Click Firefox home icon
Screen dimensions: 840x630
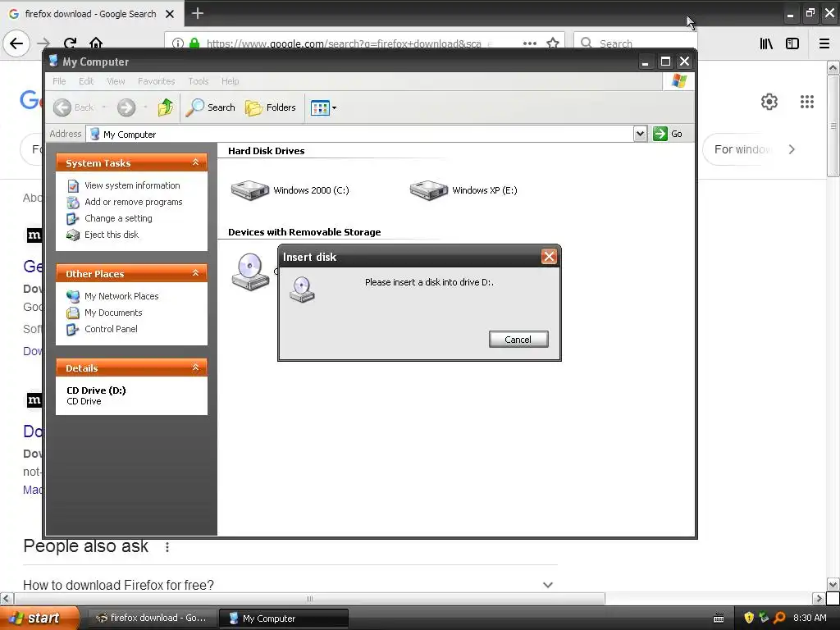pyautogui.click(x=96, y=43)
